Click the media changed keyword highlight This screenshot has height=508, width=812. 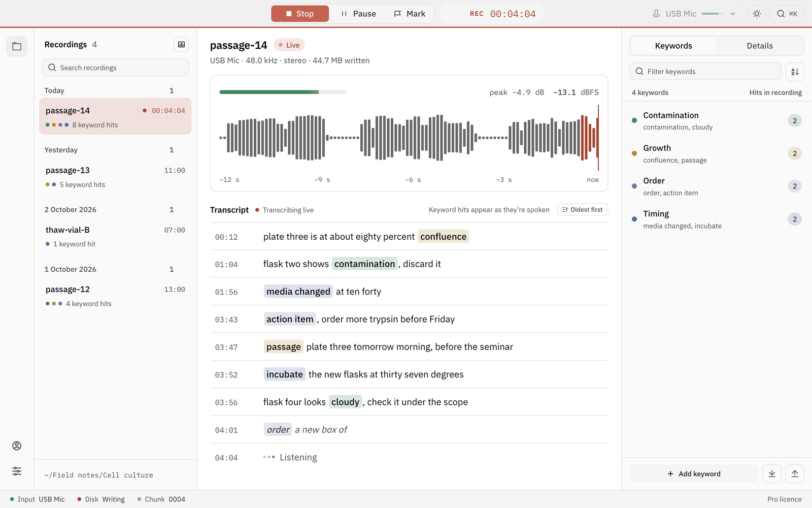(x=298, y=292)
